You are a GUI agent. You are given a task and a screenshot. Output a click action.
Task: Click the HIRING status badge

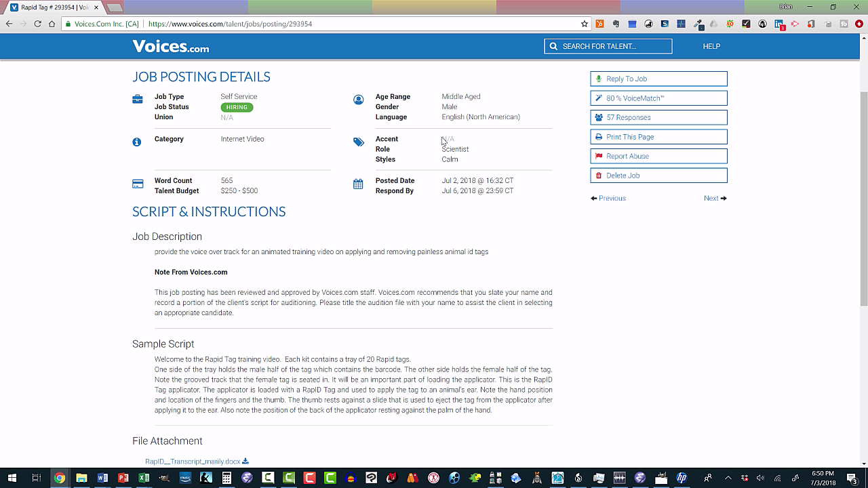click(x=237, y=107)
